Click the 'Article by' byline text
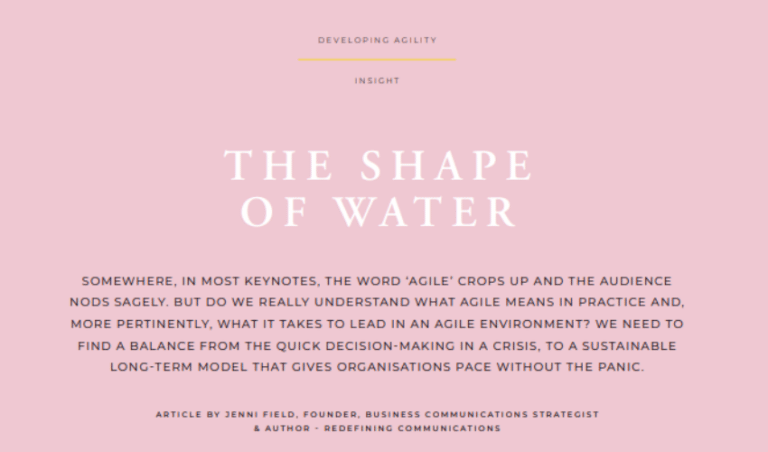This screenshot has height=452, width=768. [x=189, y=413]
